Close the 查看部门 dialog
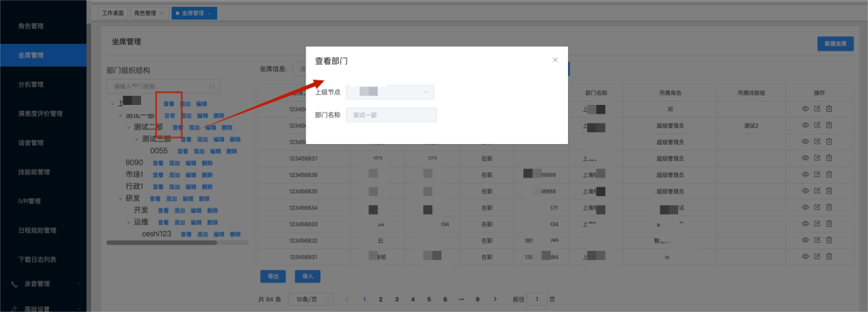 [555, 60]
